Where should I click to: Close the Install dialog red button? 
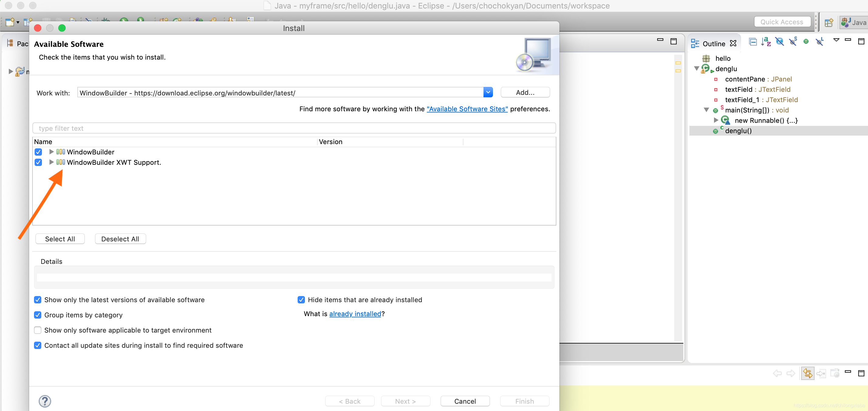point(38,28)
